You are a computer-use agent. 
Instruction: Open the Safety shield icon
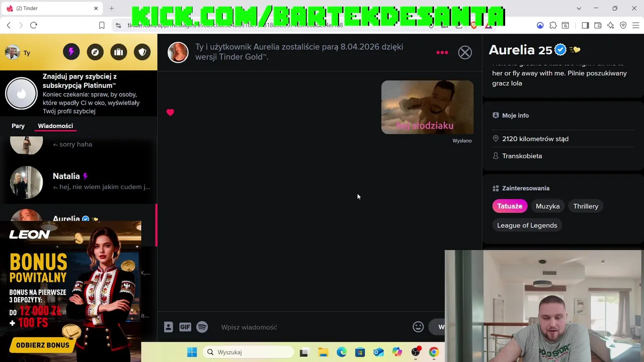[142, 52]
